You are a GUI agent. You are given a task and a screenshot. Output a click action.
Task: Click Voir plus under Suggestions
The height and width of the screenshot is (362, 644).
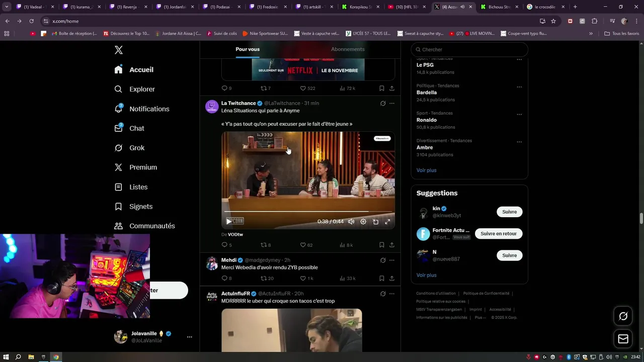coord(426,276)
